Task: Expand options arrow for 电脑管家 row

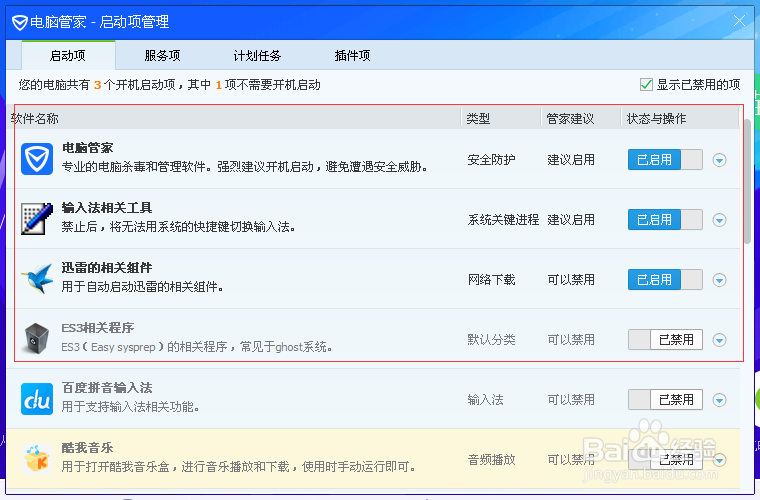Action: (719, 160)
